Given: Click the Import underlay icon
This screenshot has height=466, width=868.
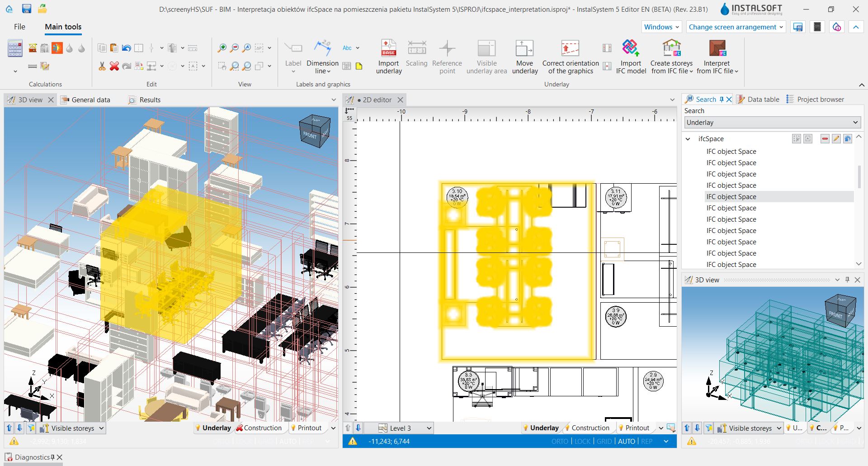Looking at the screenshot, I should click(389, 48).
